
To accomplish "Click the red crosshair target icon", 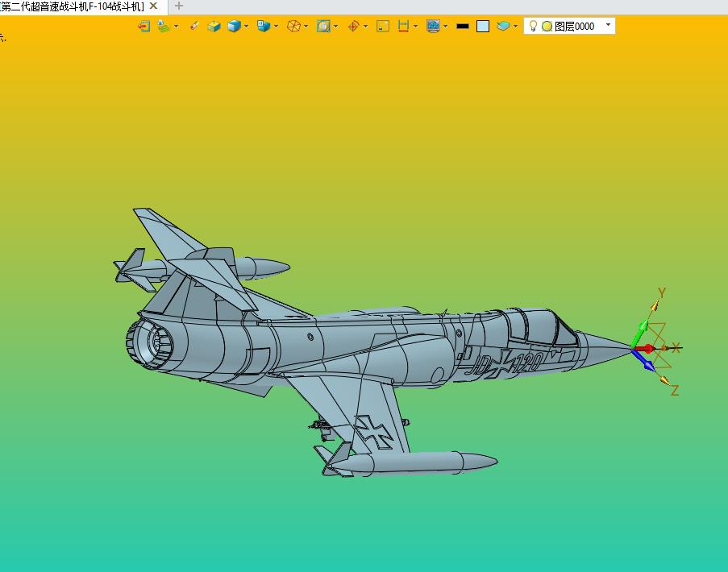I will (x=353, y=26).
